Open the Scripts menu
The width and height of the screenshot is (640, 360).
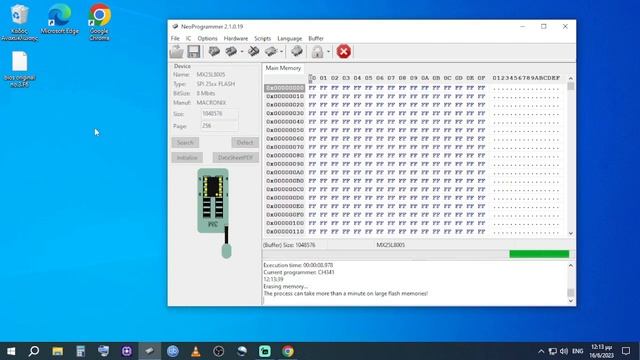click(262, 38)
